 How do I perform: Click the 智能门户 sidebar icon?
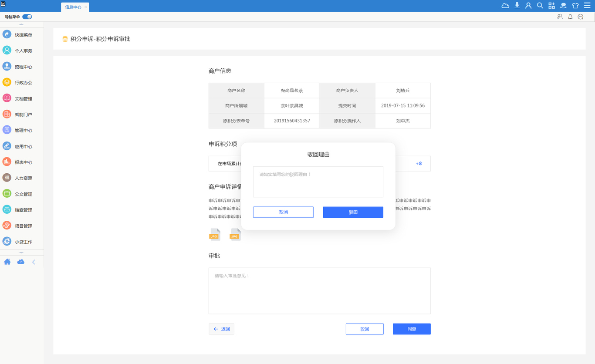click(x=7, y=114)
